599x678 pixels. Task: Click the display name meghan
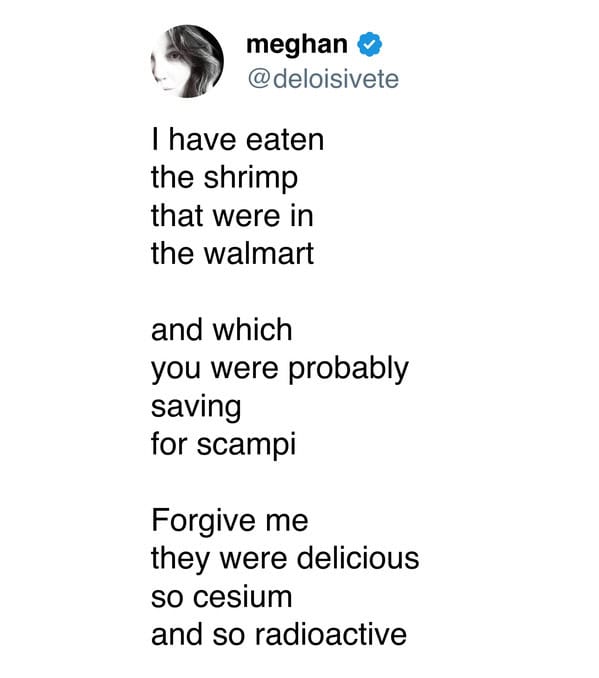297,45
